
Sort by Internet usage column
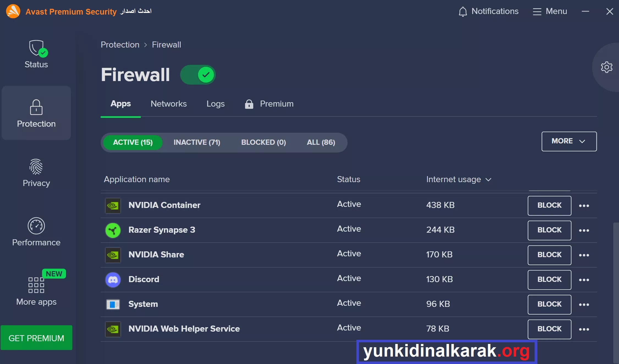[x=458, y=179]
